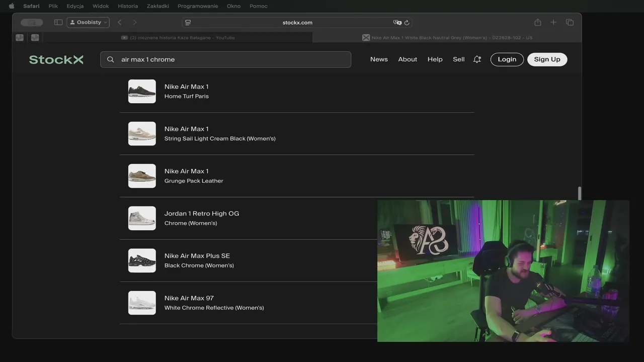Open the News page

[x=379, y=59]
